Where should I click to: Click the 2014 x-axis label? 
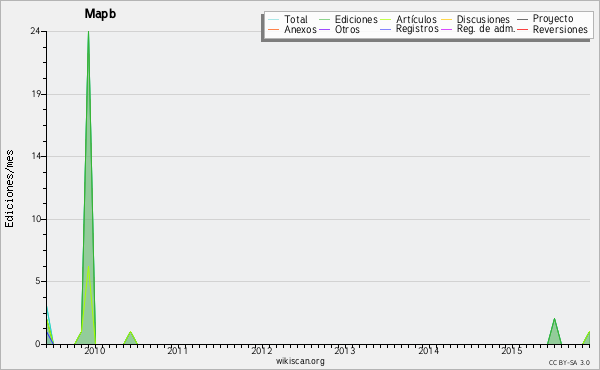(428, 351)
